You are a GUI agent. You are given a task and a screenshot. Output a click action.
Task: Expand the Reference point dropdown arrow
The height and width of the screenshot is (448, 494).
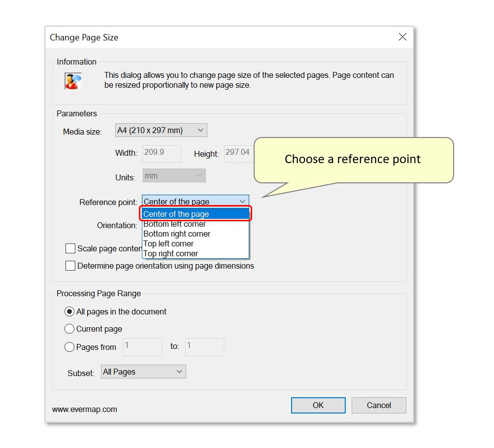pyautogui.click(x=242, y=201)
